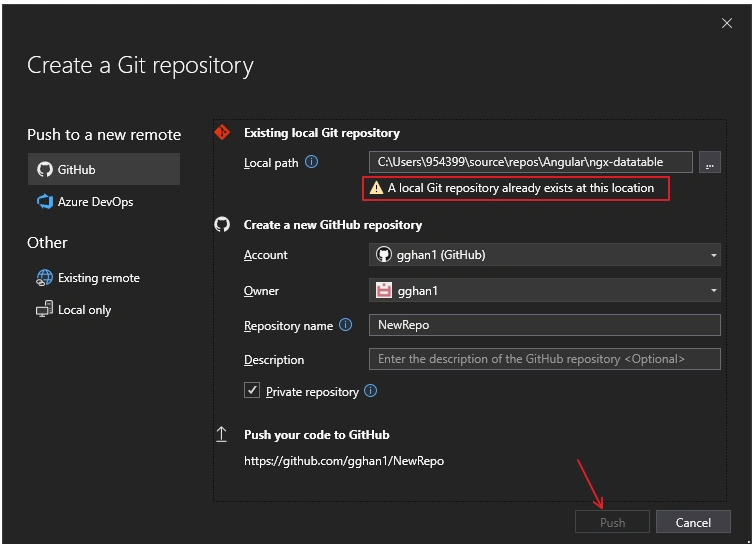Select GitHub as the push remote

pos(104,169)
